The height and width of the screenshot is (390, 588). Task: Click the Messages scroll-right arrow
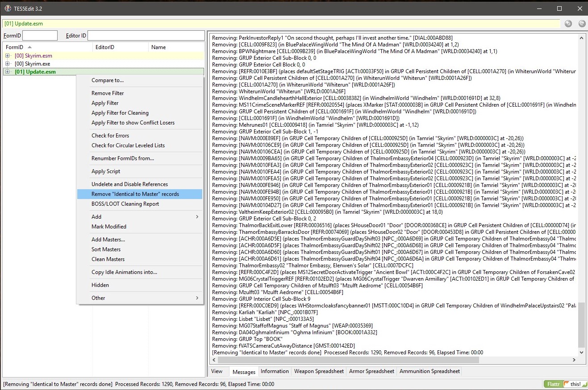click(x=574, y=360)
